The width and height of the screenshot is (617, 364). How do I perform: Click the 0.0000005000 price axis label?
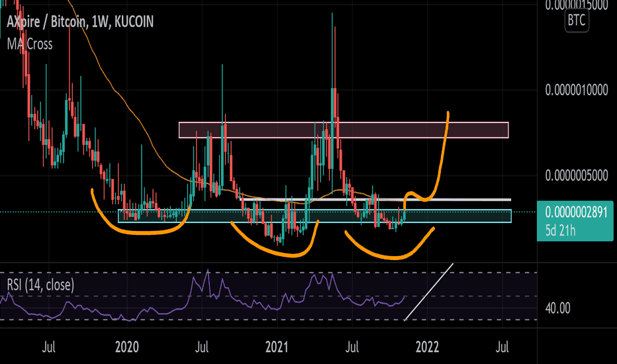[x=577, y=175]
